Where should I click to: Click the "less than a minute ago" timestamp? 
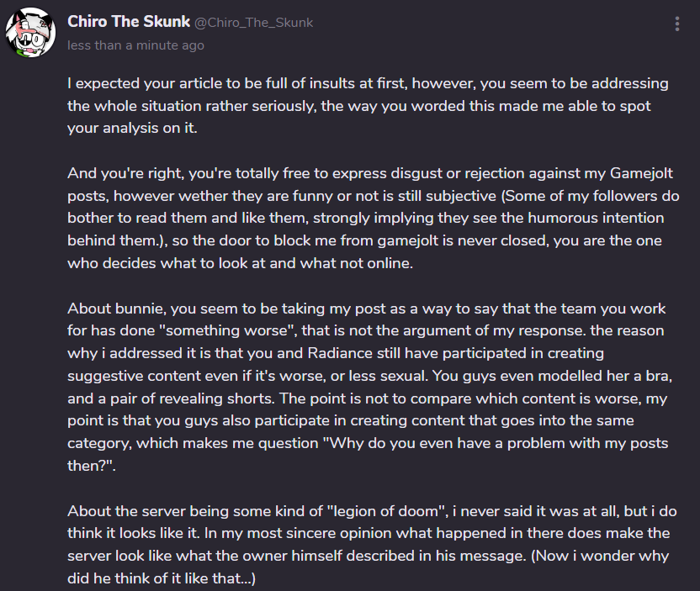pyautogui.click(x=135, y=45)
